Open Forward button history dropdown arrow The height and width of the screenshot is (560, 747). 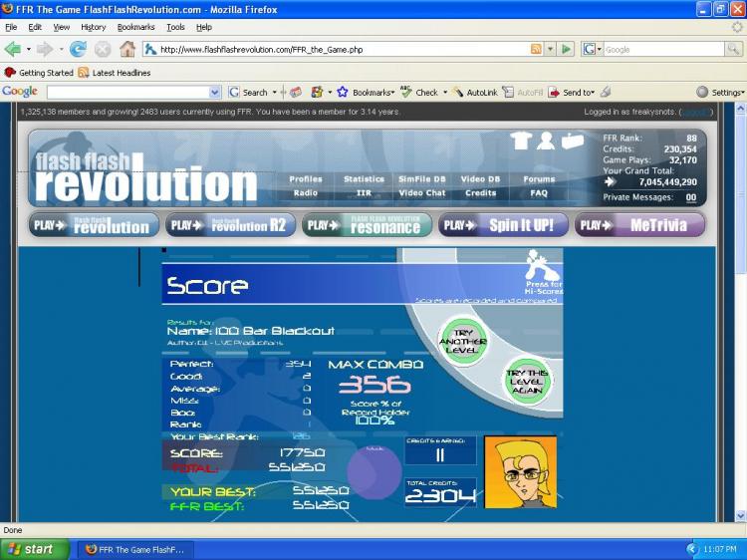click(61, 49)
